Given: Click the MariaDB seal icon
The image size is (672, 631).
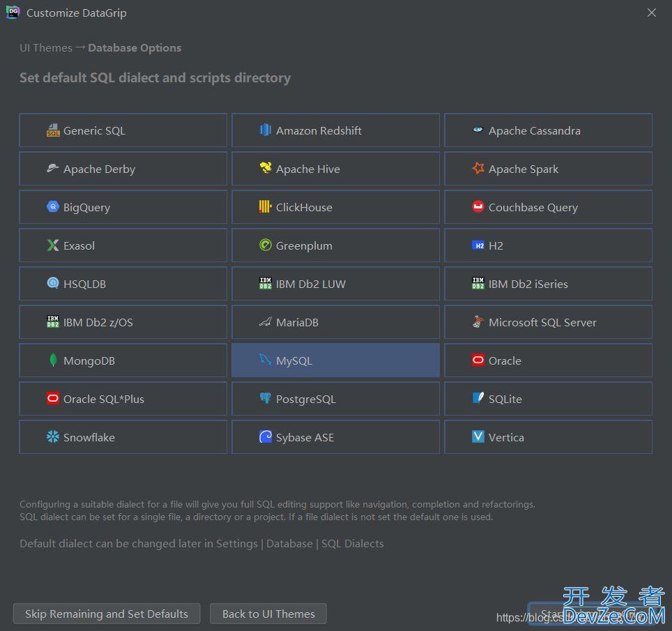Looking at the screenshot, I should coord(266,321).
